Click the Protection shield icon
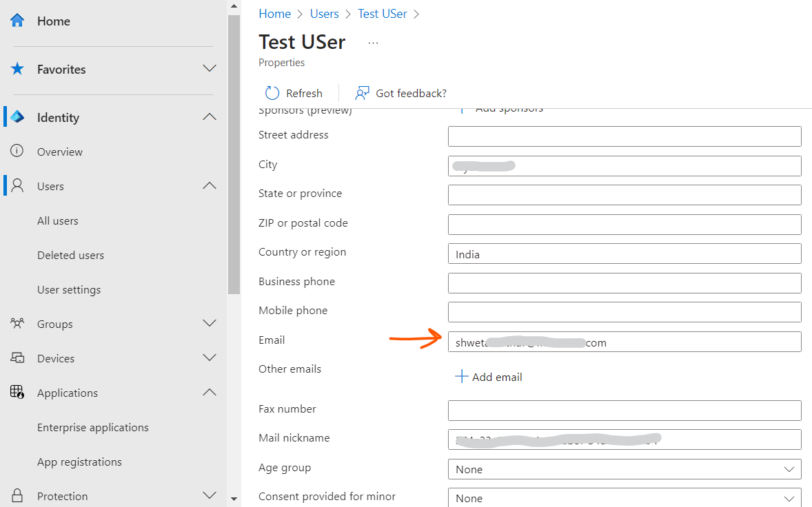812x507 pixels. click(17, 495)
